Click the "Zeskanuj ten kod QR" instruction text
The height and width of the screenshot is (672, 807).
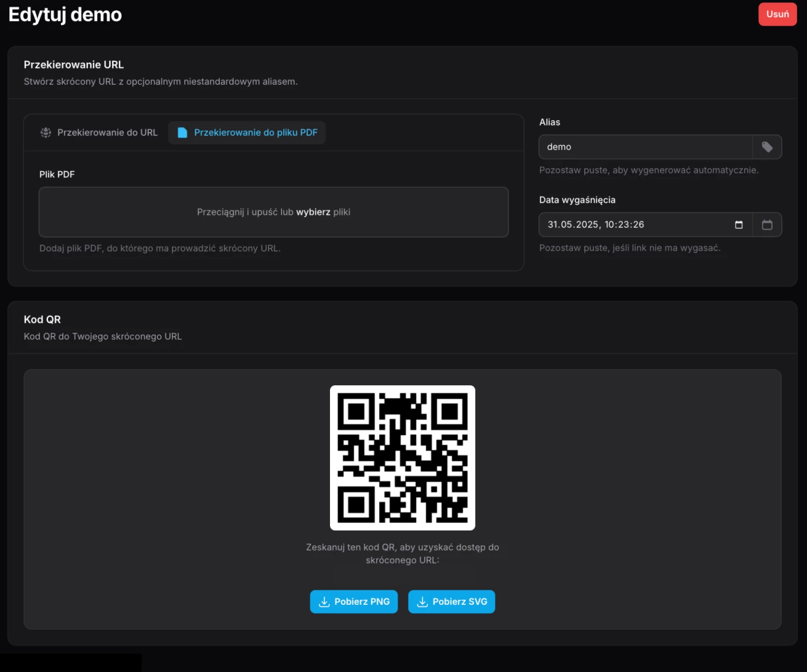point(402,554)
